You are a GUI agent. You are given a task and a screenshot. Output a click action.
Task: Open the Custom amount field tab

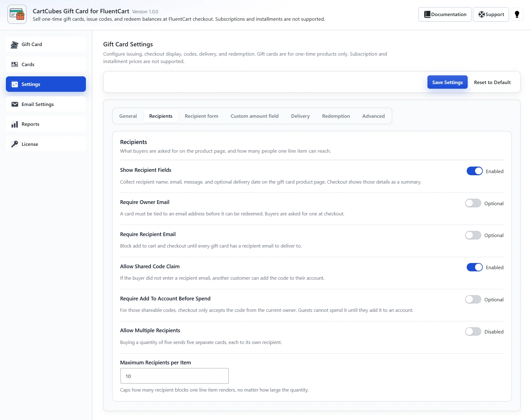[255, 116]
